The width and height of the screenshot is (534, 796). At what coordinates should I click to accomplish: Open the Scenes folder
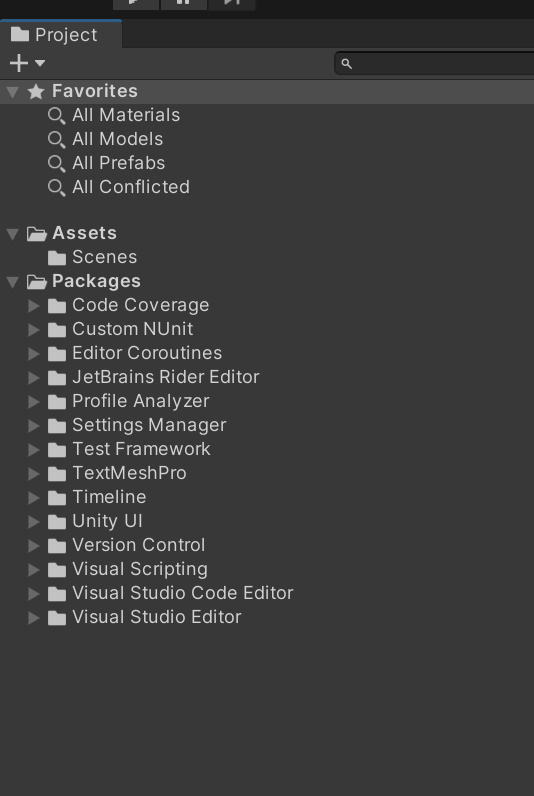[105, 257]
